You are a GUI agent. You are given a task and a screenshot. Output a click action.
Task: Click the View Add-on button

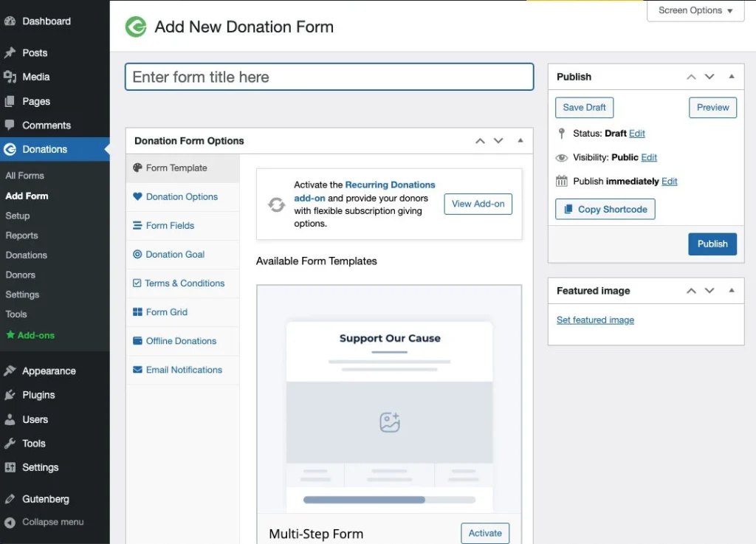(478, 204)
